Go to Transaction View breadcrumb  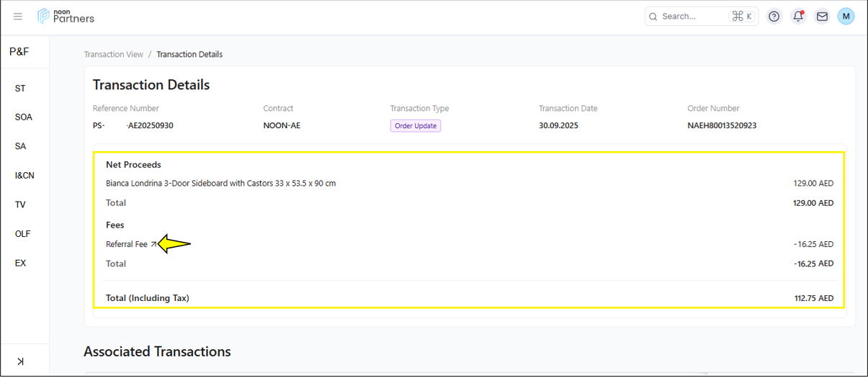click(x=114, y=55)
